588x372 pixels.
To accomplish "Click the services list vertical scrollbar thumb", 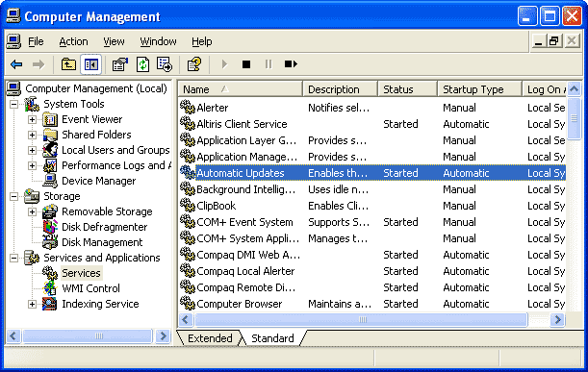I will coord(574,118).
